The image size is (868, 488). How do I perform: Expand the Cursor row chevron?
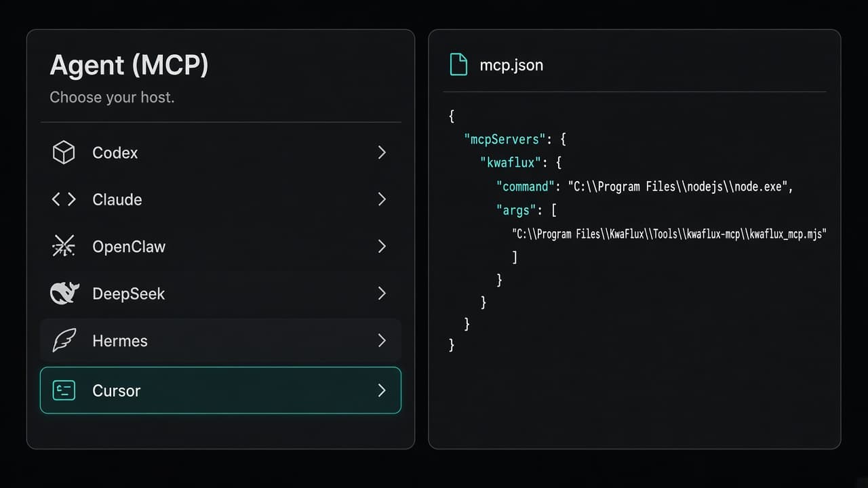click(382, 390)
